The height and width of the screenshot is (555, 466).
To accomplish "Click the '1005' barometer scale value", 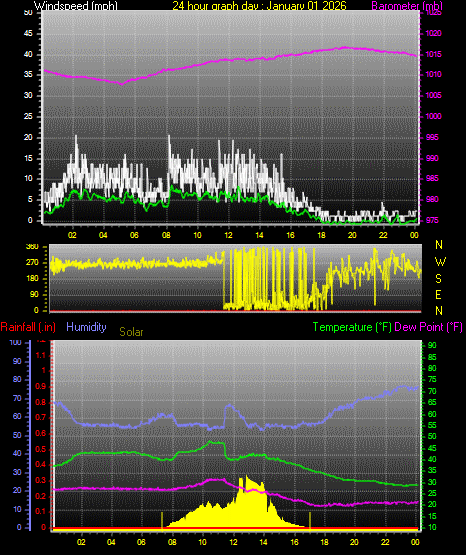I will 433,95.
